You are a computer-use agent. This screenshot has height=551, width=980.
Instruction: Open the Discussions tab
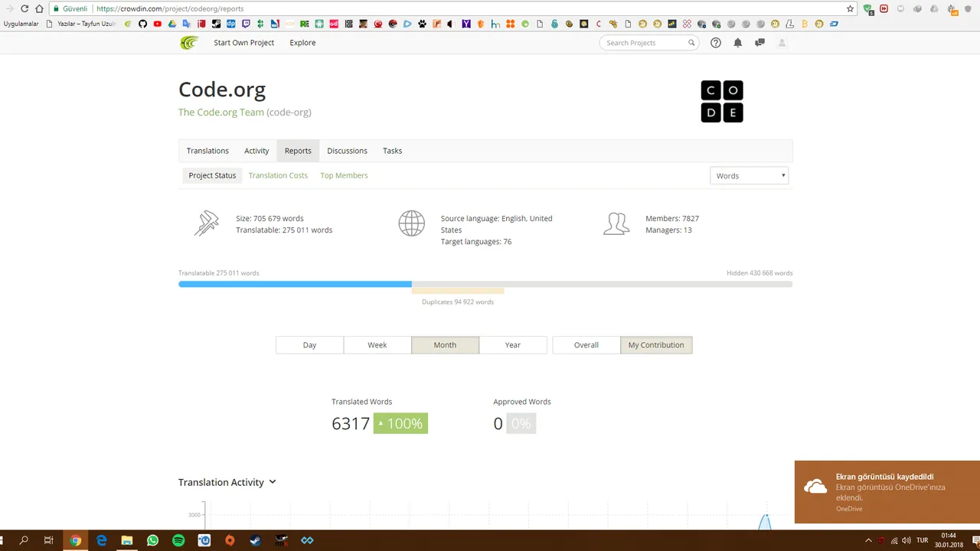347,151
